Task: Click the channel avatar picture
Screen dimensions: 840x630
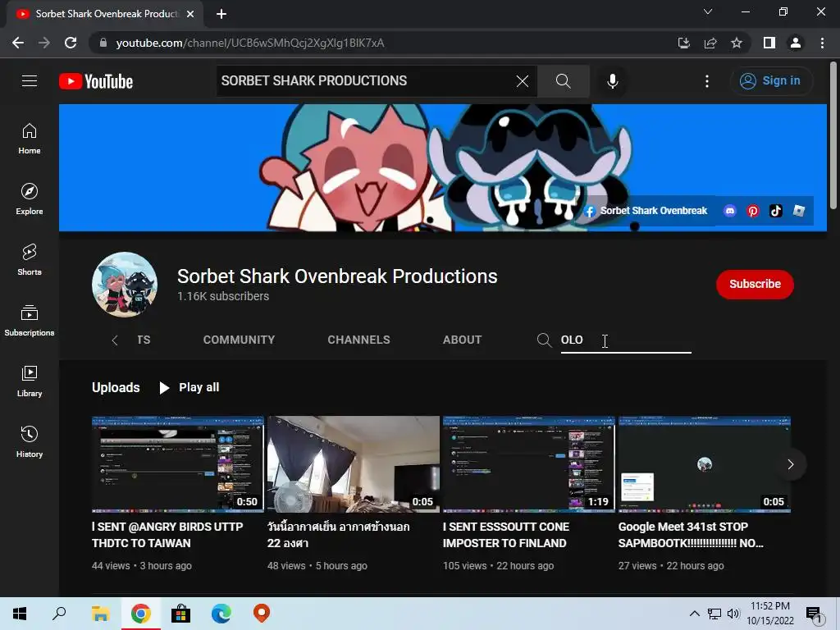Action: 125,285
